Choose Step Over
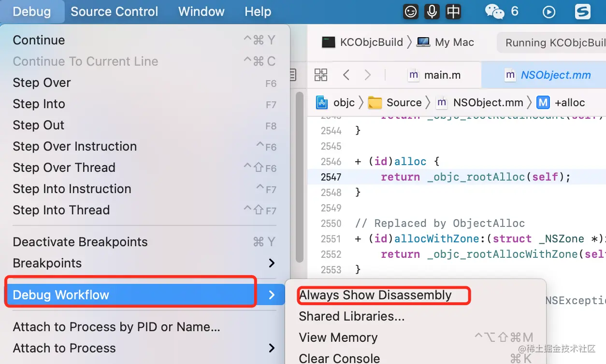This screenshot has width=606, height=364. coord(145,83)
